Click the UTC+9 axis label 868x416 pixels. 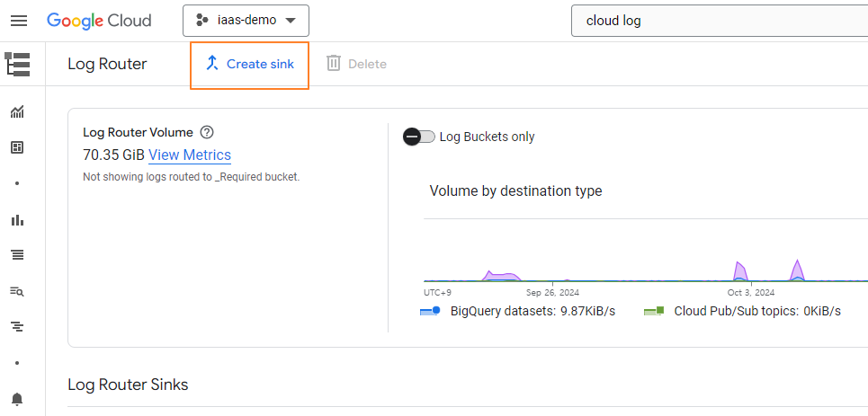pos(437,293)
